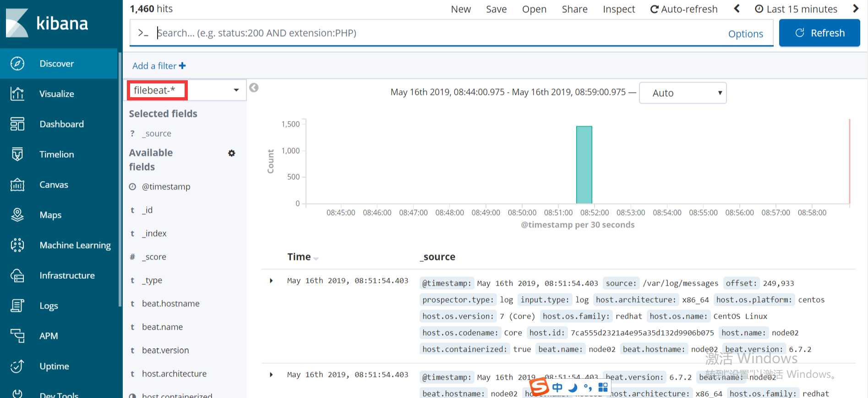868x398 pixels.
Task: Select the @timestamp available field
Action: click(166, 187)
